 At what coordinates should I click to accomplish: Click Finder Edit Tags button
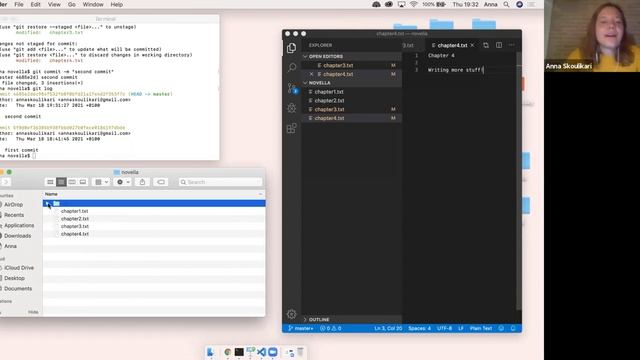[161, 182]
